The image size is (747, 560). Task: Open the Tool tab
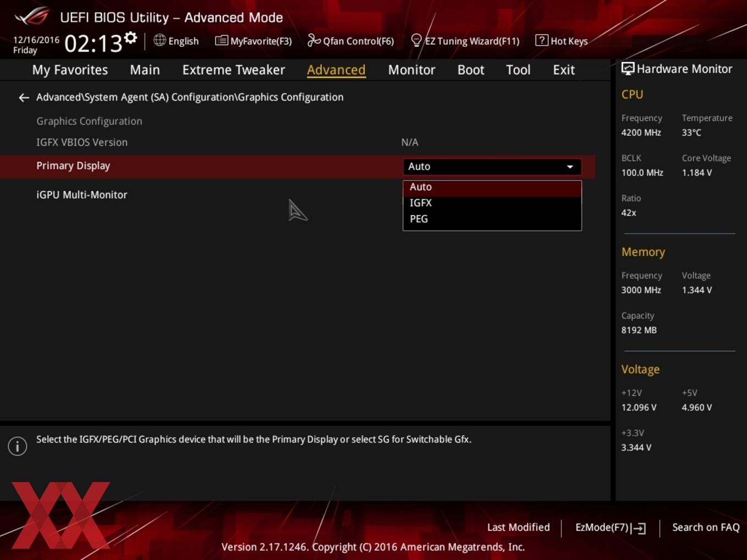pyautogui.click(x=518, y=70)
